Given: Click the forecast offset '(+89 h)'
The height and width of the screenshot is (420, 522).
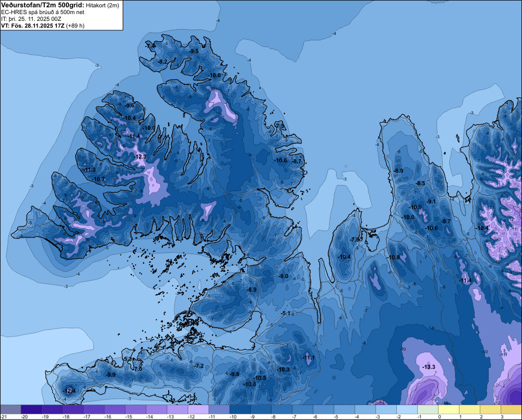Looking at the screenshot, I should click(x=75, y=26).
